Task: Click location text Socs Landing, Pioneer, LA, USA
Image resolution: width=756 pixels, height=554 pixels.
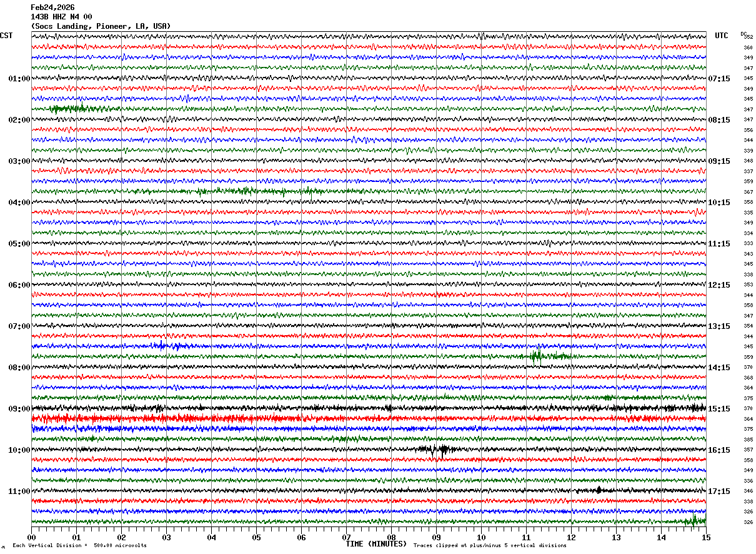Action: coord(101,26)
